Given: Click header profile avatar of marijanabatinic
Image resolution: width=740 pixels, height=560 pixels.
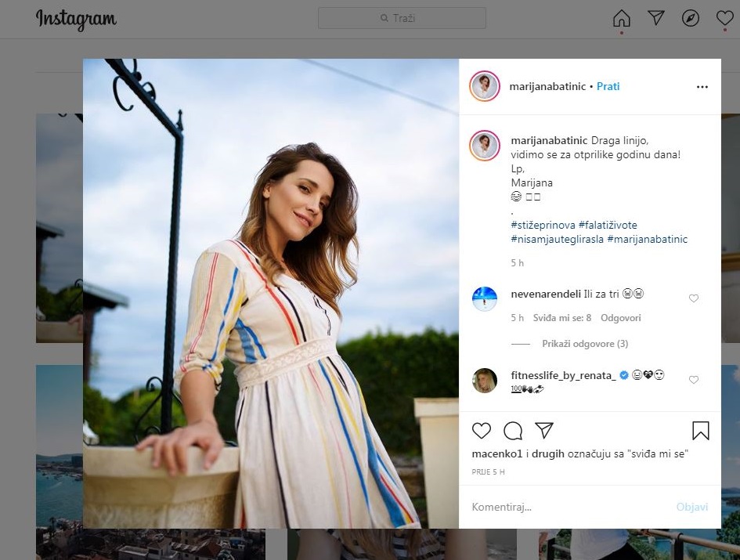Looking at the screenshot, I should pos(484,86).
